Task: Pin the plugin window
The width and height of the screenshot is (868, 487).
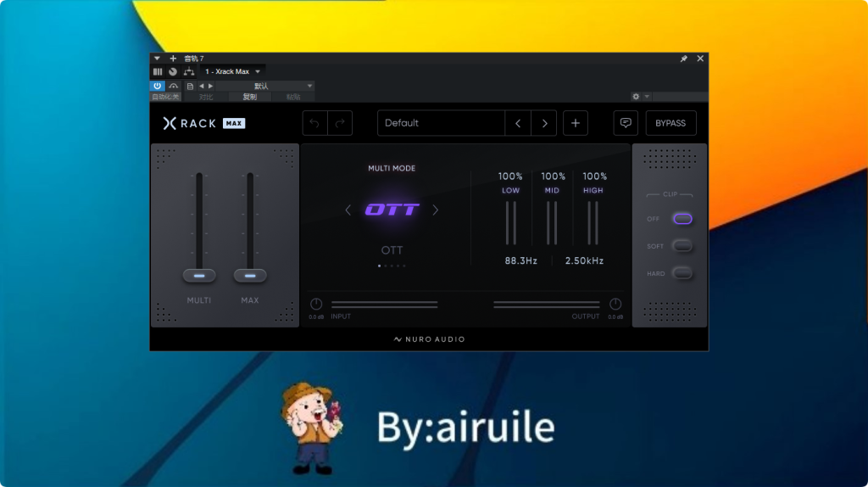Action: (684, 59)
